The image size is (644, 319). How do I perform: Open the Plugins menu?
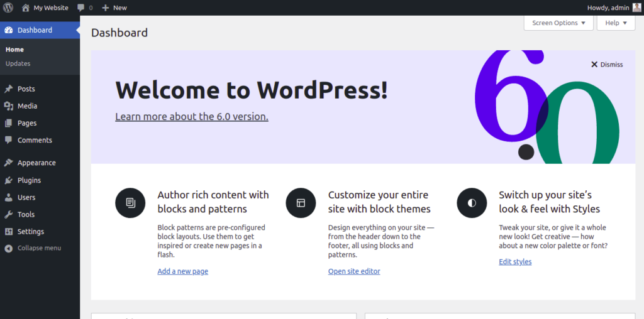click(x=40, y=180)
